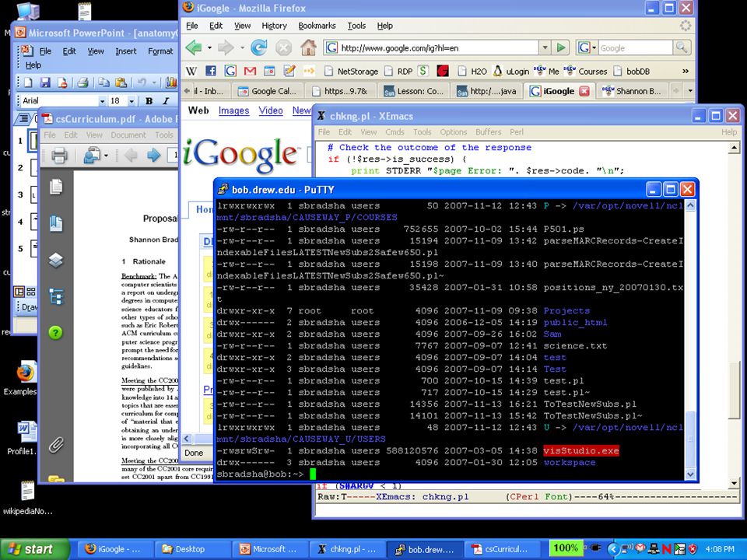Viewport: 747px width, 560px height.
Task: Click the Windows Start button
Action: coord(34,549)
